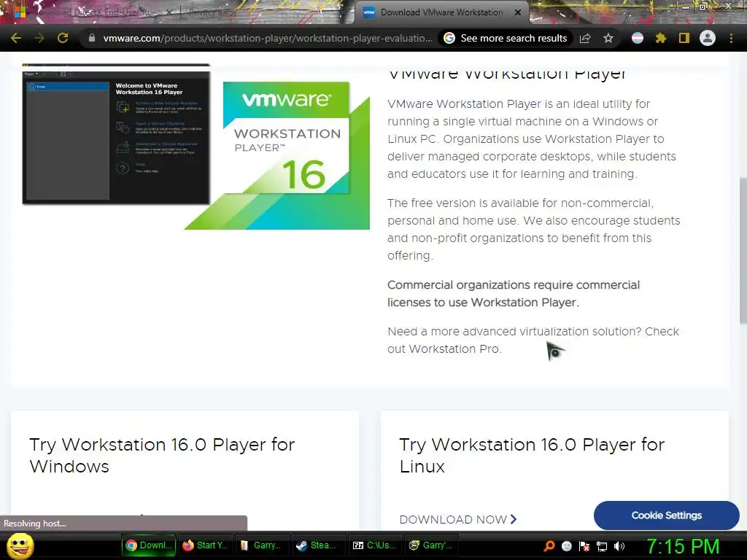Go forward to the next page
Image resolution: width=747 pixels, height=560 pixels.
39,38
